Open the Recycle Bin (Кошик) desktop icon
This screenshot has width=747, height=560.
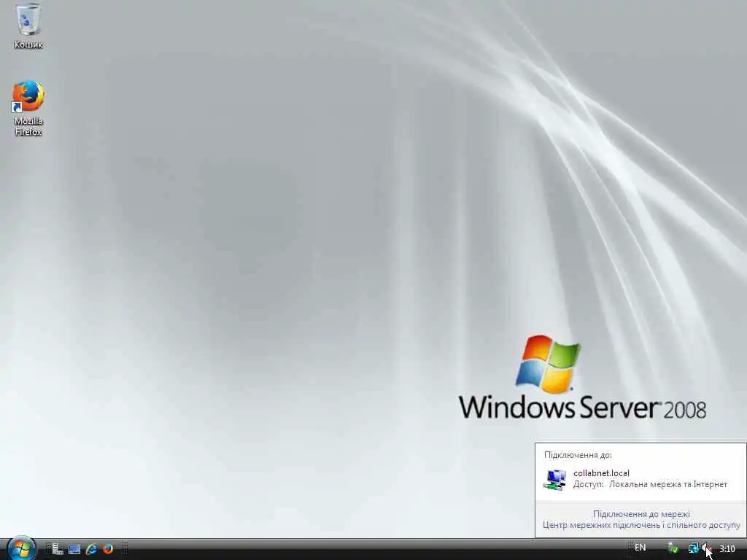click(x=28, y=26)
